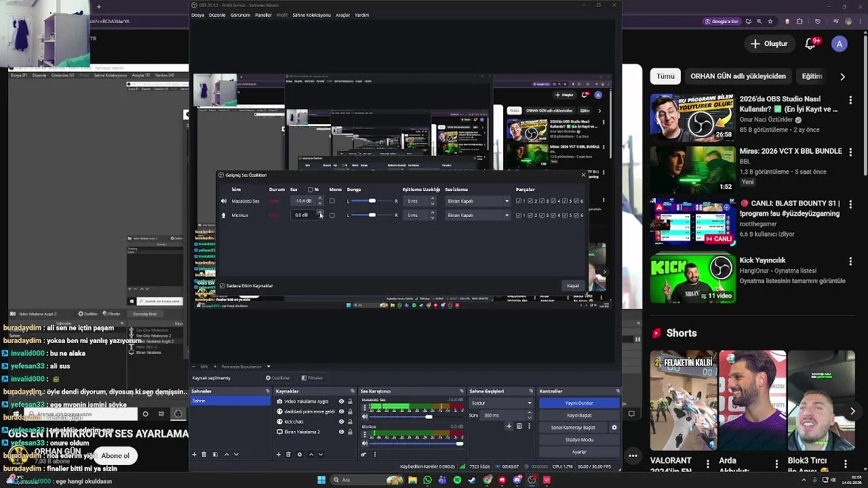Open source properties gear in Kaynaklar toolbar

pyautogui.click(x=300, y=454)
